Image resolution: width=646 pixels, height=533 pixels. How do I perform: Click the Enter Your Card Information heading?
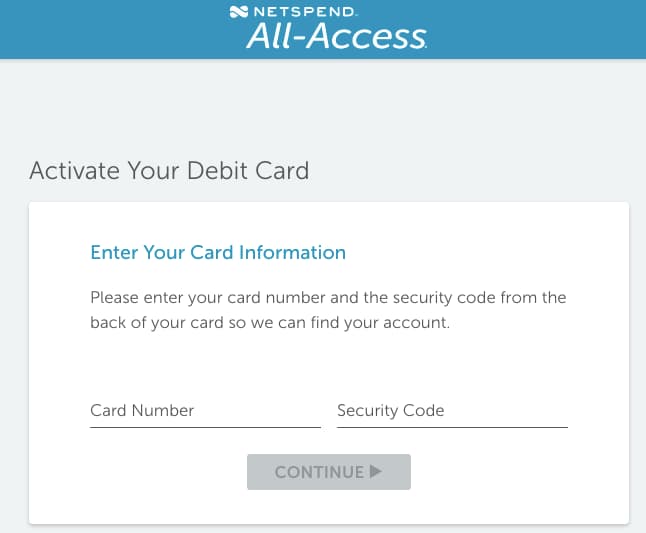coord(218,252)
